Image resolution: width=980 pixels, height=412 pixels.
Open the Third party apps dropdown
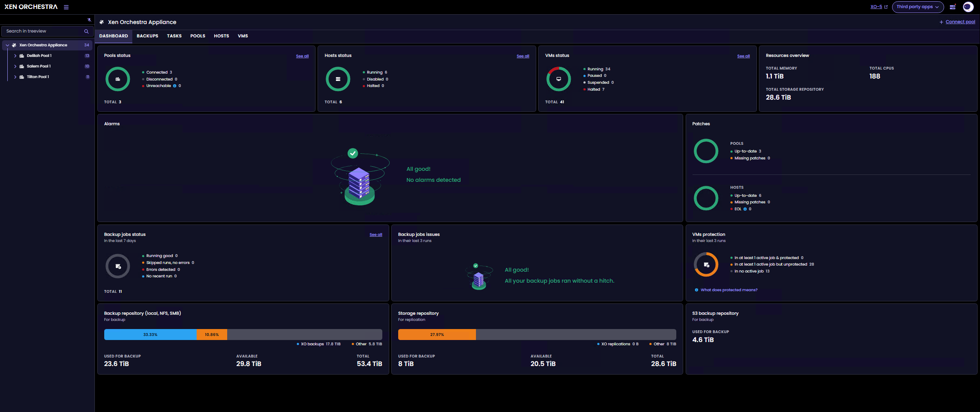pyautogui.click(x=917, y=7)
